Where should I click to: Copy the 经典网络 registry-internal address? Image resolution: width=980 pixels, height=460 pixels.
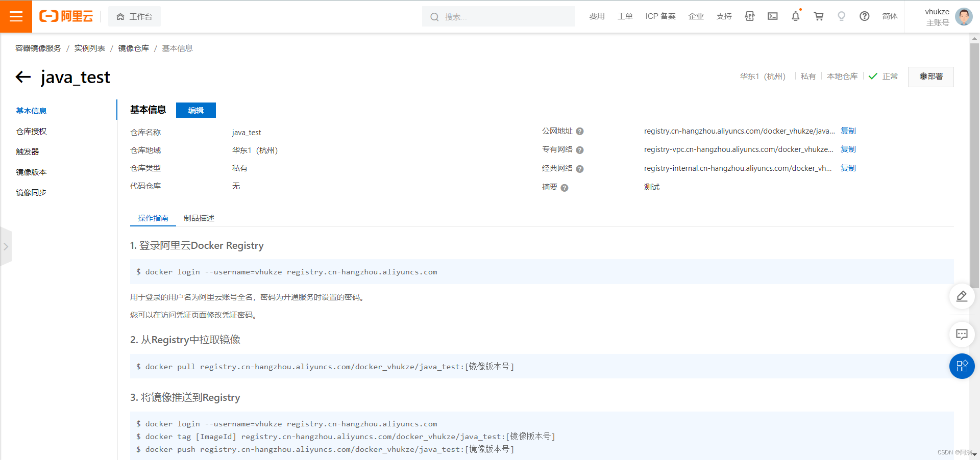(x=848, y=168)
